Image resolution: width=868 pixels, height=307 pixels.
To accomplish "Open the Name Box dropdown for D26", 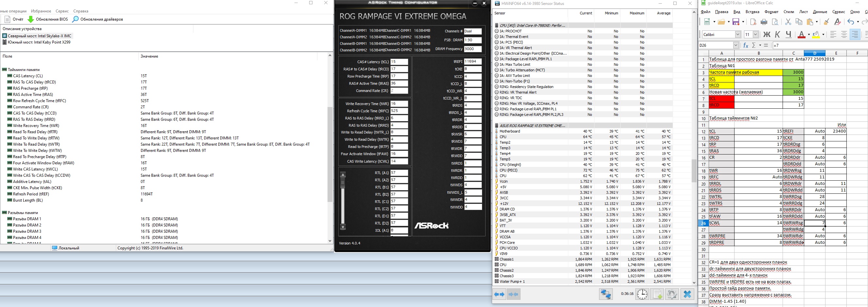I will [735, 45].
